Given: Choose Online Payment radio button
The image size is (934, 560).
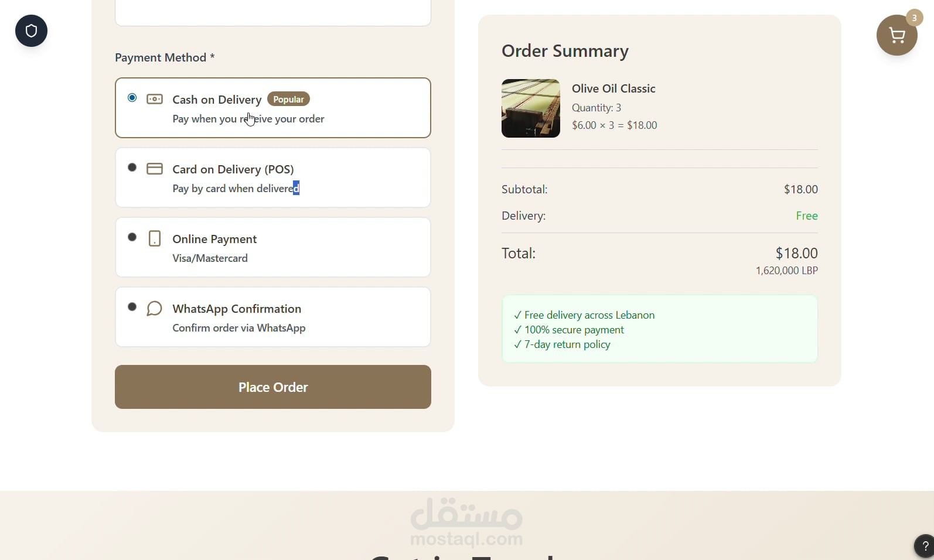Looking at the screenshot, I should tap(132, 237).
